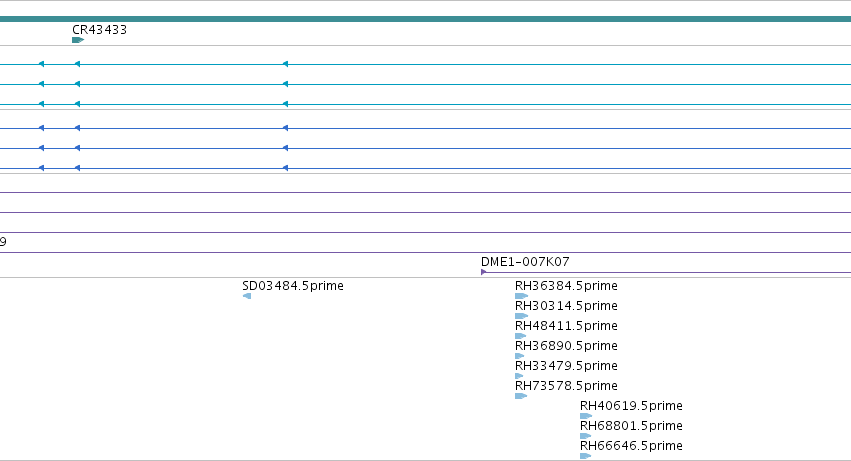
Task: Click the CR43433 gene label
Action: [x=99, y=30]
